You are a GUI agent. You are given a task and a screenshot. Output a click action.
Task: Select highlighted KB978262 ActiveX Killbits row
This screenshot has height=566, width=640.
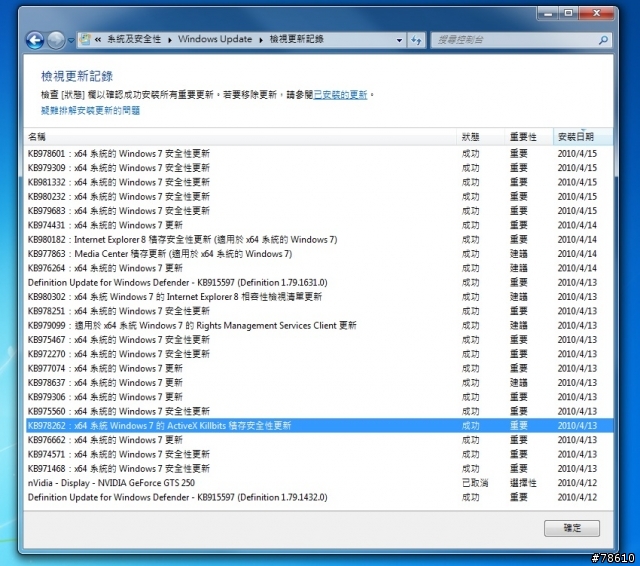tap(319, 426)
